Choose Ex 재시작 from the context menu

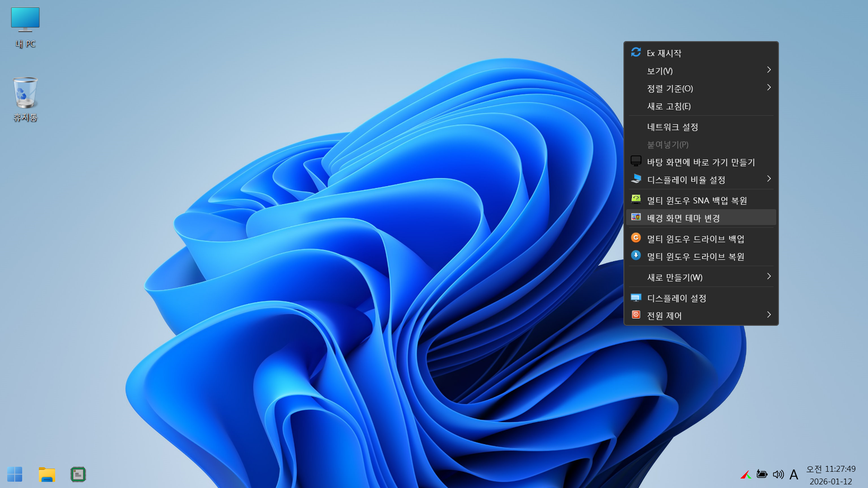tap(664, 53)
